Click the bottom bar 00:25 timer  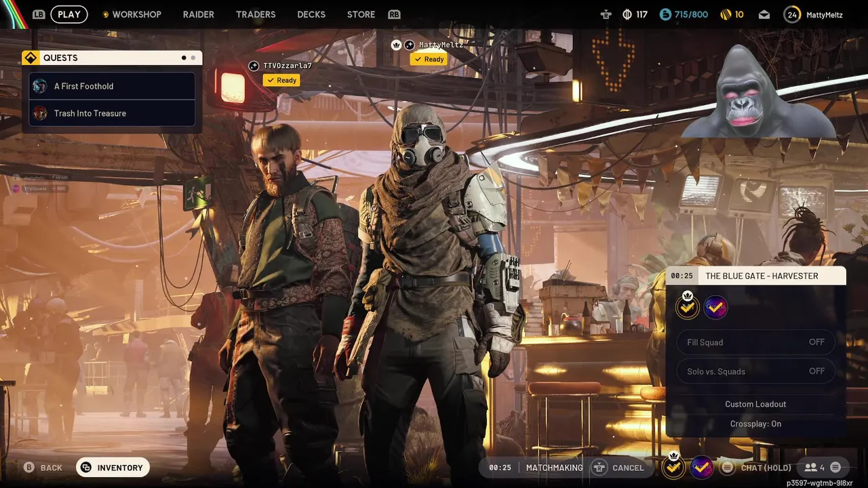coord(500,468)
